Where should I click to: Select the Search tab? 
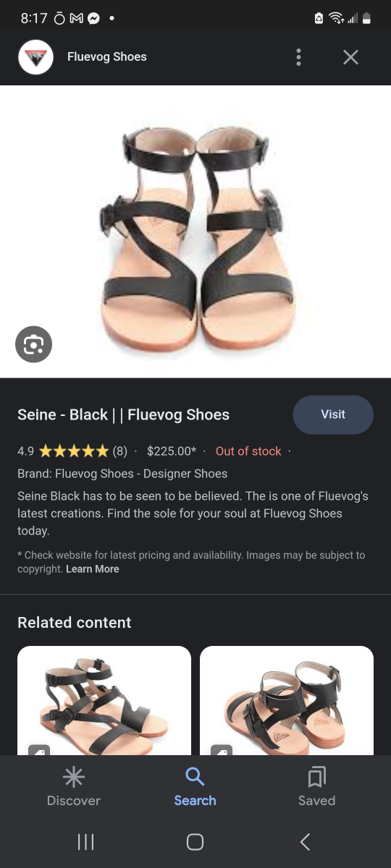tap(195, 787)
